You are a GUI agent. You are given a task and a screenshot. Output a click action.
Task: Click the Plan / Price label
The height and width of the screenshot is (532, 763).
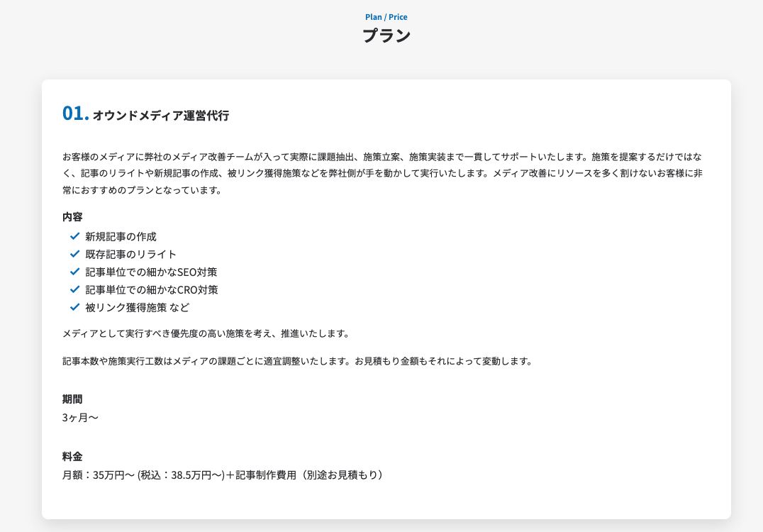pos(386,17)
